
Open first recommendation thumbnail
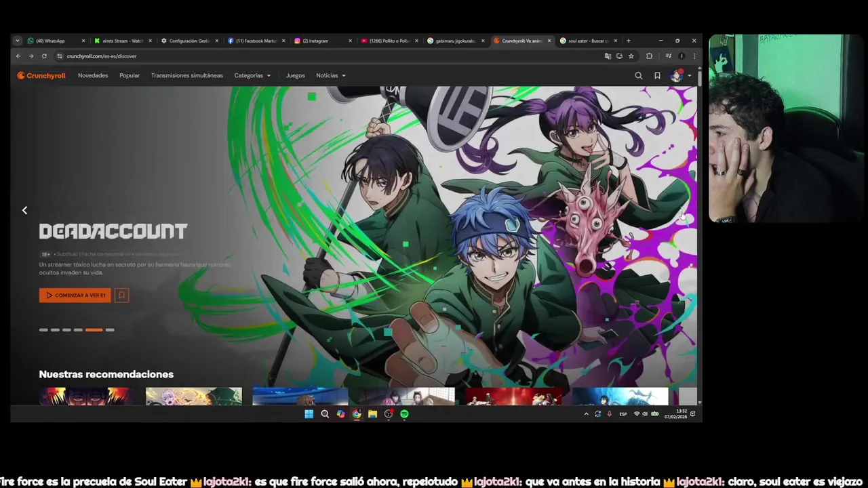pos(87,396)
